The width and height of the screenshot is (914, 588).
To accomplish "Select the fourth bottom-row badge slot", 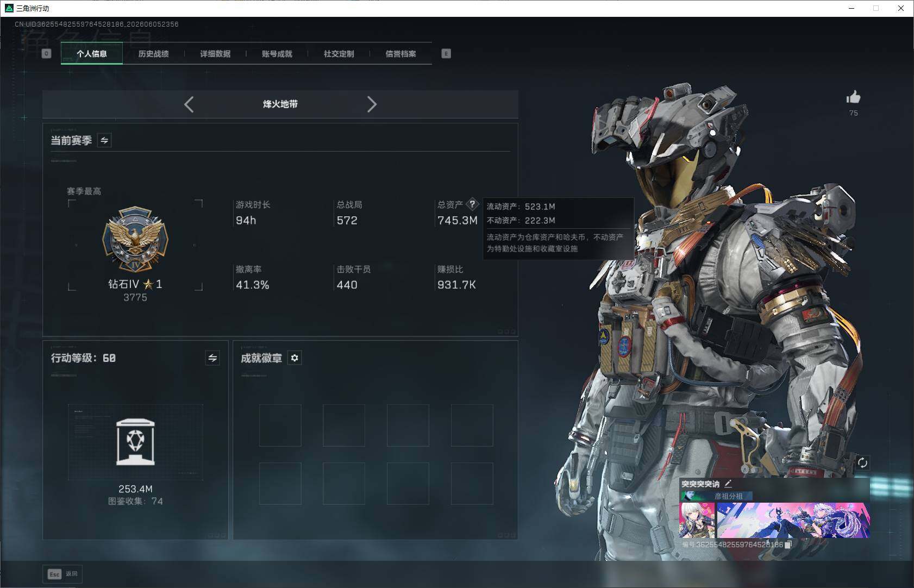I will click(x=472, y=484).
